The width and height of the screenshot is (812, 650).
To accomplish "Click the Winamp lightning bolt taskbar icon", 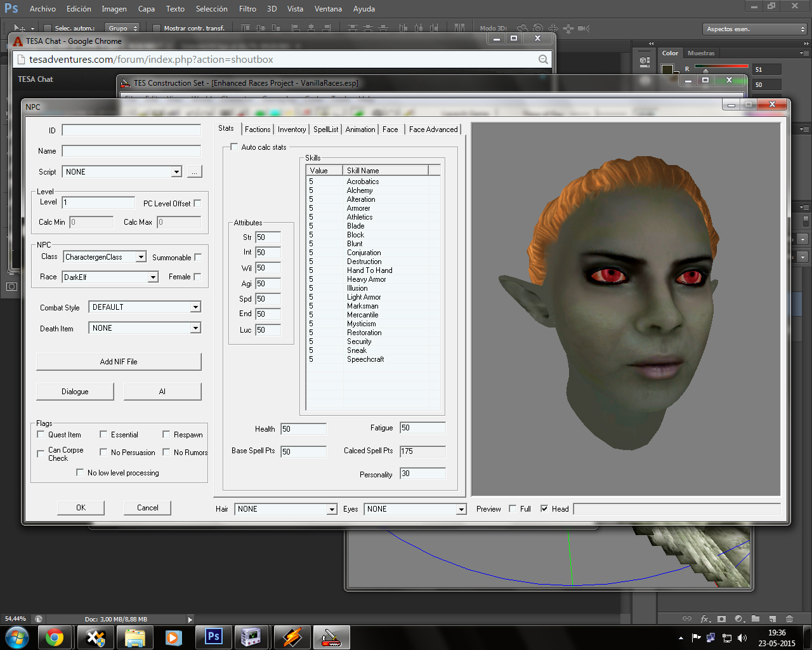I will pyautogui.click(x=292, y=637).
